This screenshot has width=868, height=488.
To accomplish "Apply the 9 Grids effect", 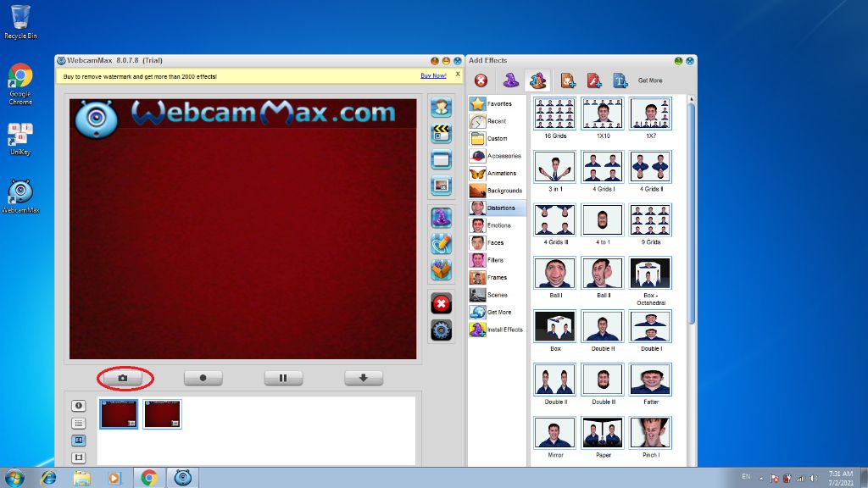I will tap(650, 219).
